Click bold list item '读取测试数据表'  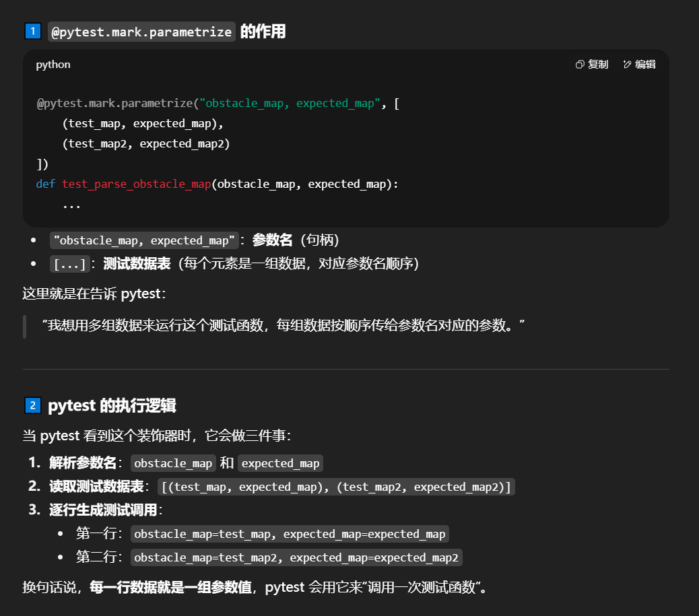[96, 486]
